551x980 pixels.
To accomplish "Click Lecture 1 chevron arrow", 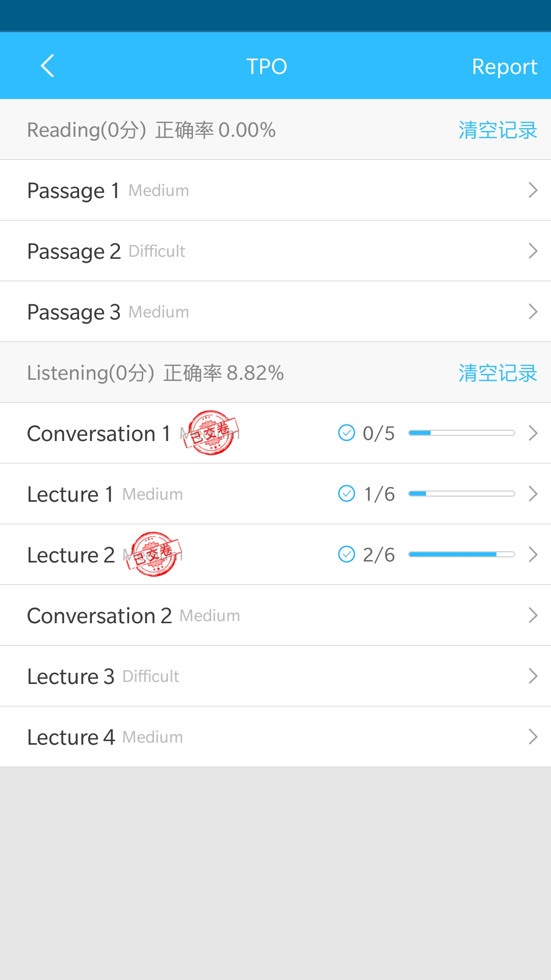I will pos(533,494).
